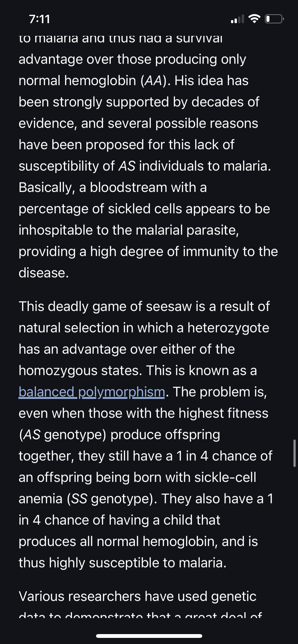Tap "homozygous states." in second paragraph
This screenshot has height=644, width=298.
pos(80,371)
